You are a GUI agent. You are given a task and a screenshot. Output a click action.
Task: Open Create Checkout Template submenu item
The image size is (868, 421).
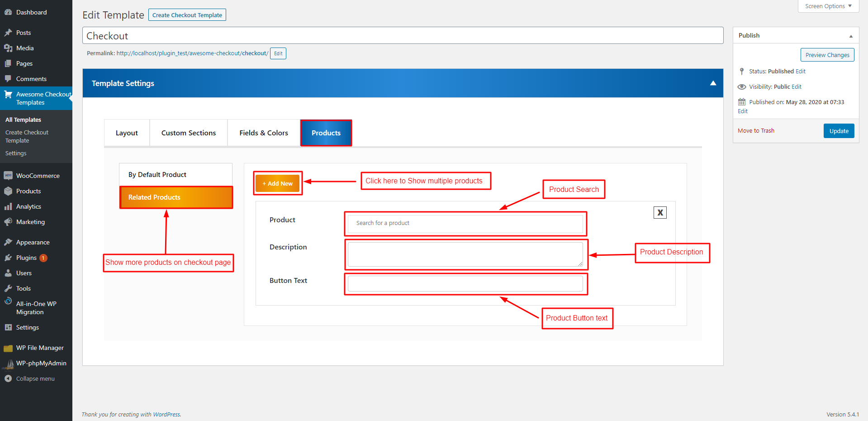27,136
